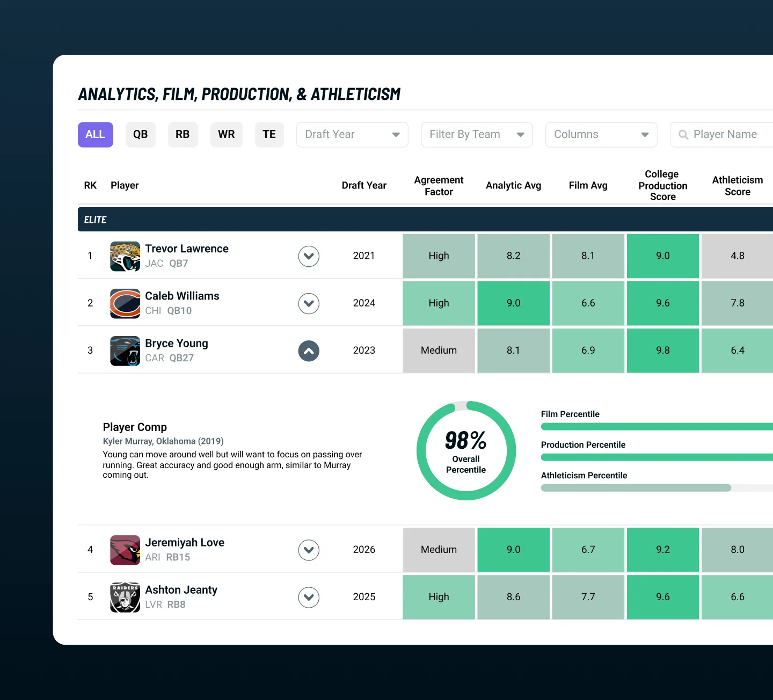Click the Cardinals logo beside Jeremiyah Love
The image size is (773, 700).
[x=125, y=550]
